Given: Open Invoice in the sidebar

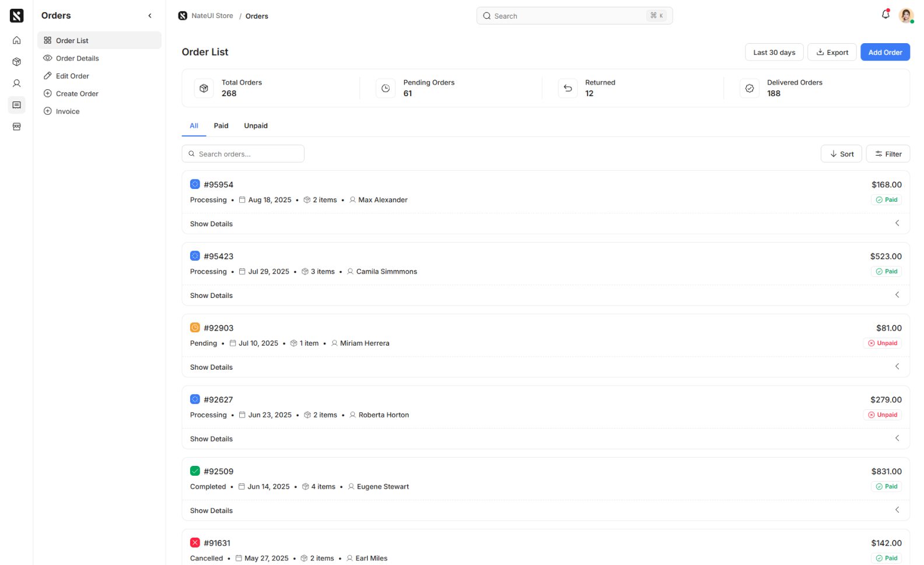Looking at the screenshot, I should coord(99,111).
